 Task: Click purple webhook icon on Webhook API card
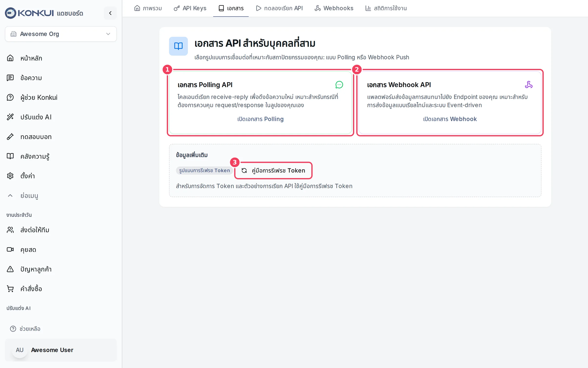529,85
